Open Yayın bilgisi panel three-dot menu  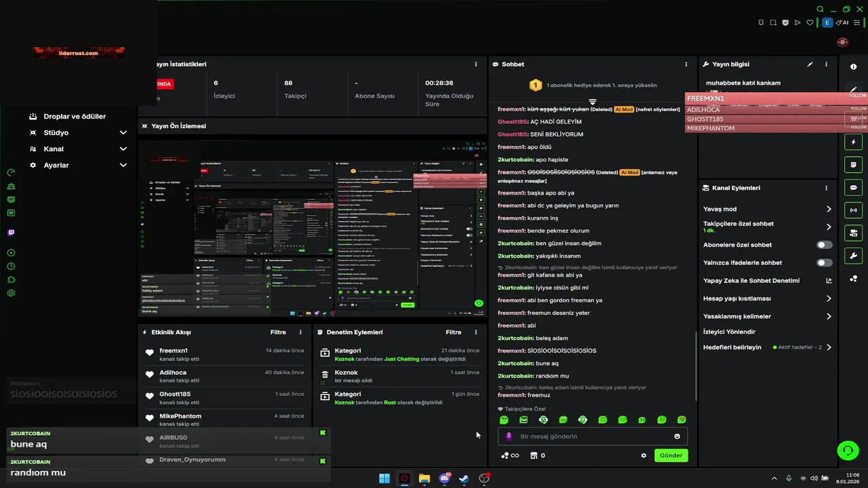[x=826, y=64]
